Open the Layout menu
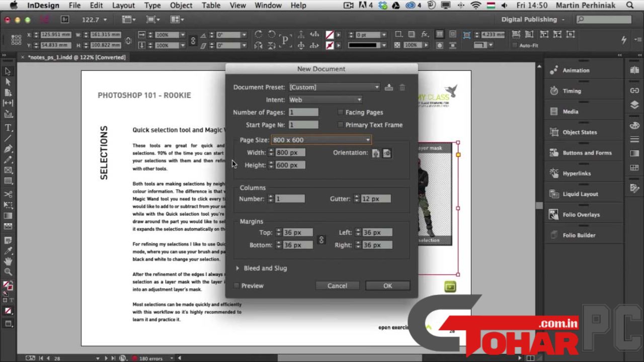 (x=123, y=6)
